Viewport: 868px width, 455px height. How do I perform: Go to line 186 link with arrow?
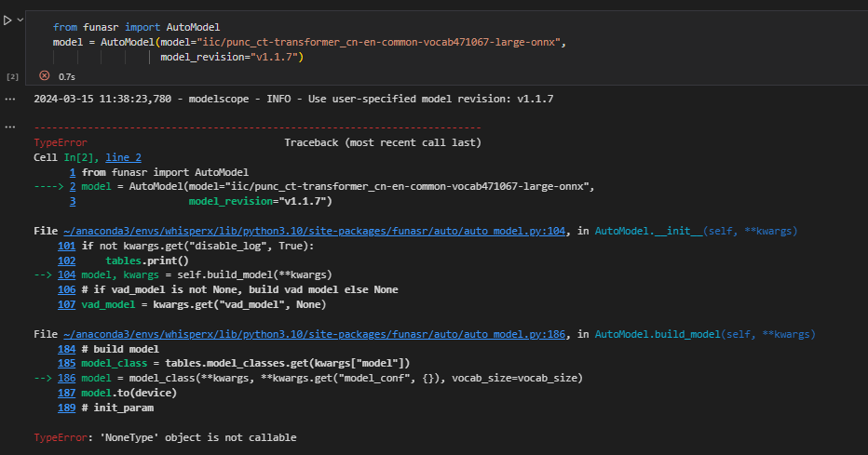pyautogui.click(x=66, y=378)
